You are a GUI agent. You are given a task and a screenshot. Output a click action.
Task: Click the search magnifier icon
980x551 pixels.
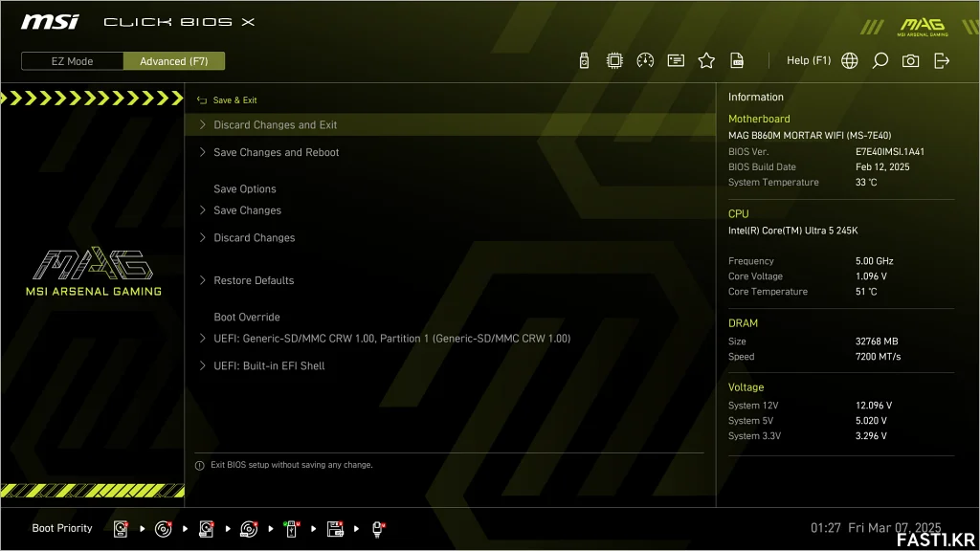[880, 60]
